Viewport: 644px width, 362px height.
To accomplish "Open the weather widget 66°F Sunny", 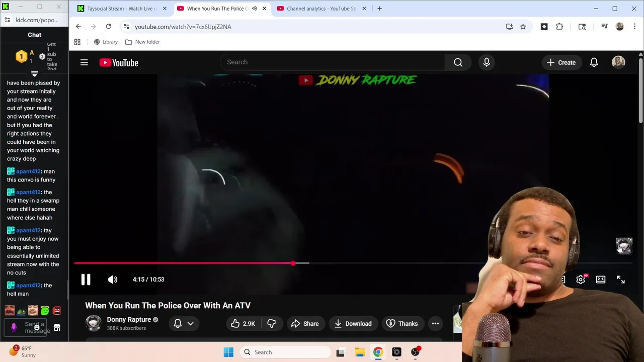I will [23, 351].
